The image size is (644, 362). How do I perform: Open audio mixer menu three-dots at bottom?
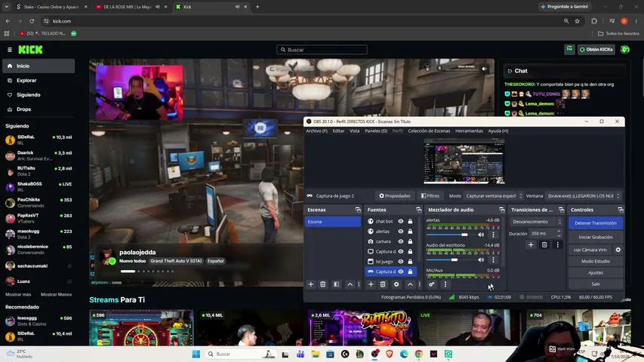pos(445,284)
